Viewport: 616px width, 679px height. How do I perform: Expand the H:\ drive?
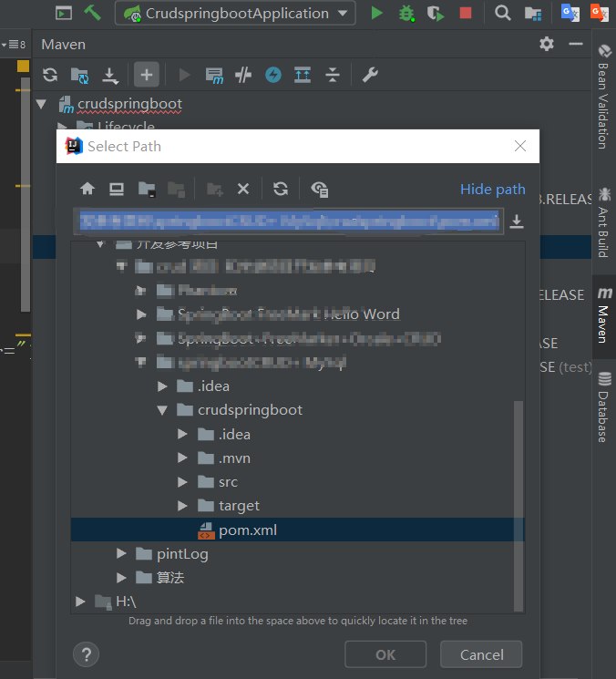click(x=80, y=602)
